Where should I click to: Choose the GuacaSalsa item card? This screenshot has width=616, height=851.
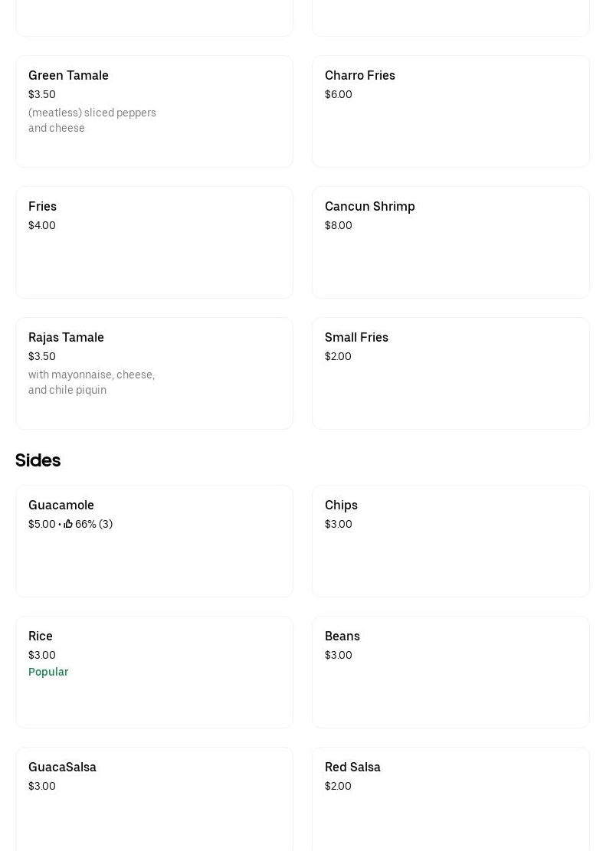click(x=153, y=797)
